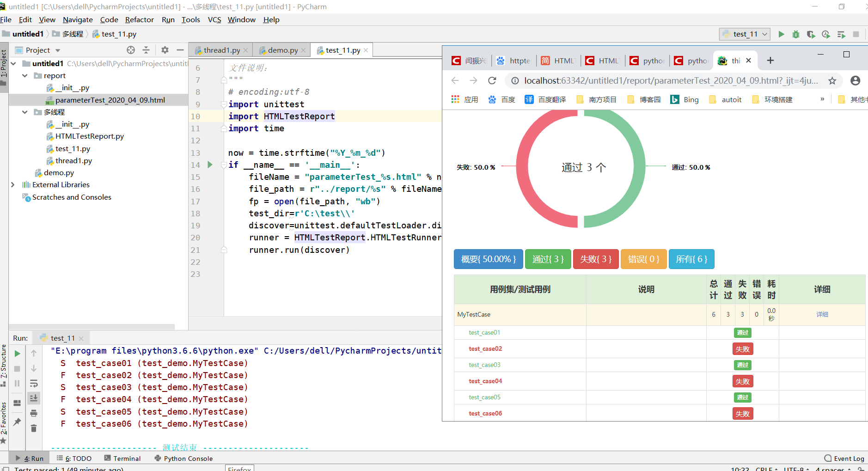Locate current file with Project crosshair icon
This screenshot has height=471, width=868.
(x=131, y=50)
